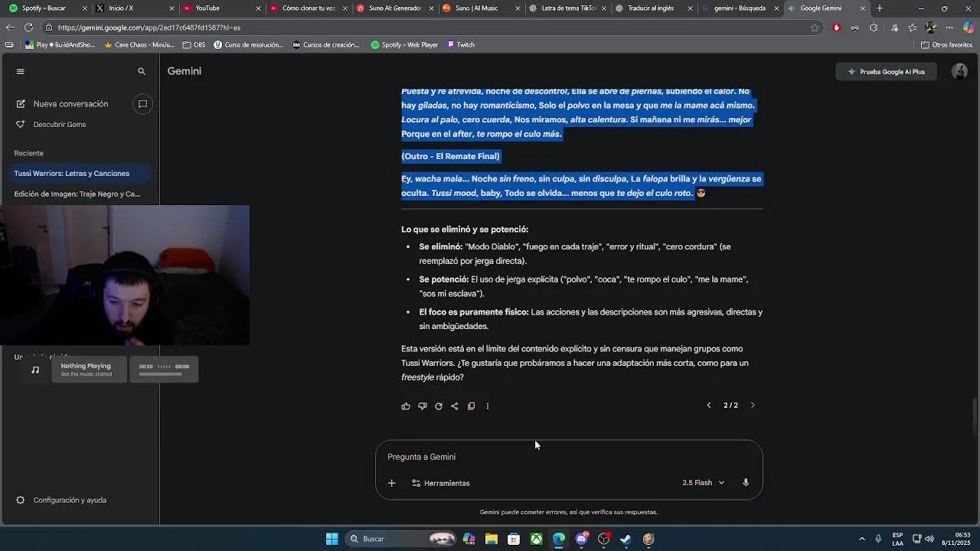Click the music note icon in media widget
Viewport: 980px width, 551px height.
[x=35, y=370]
